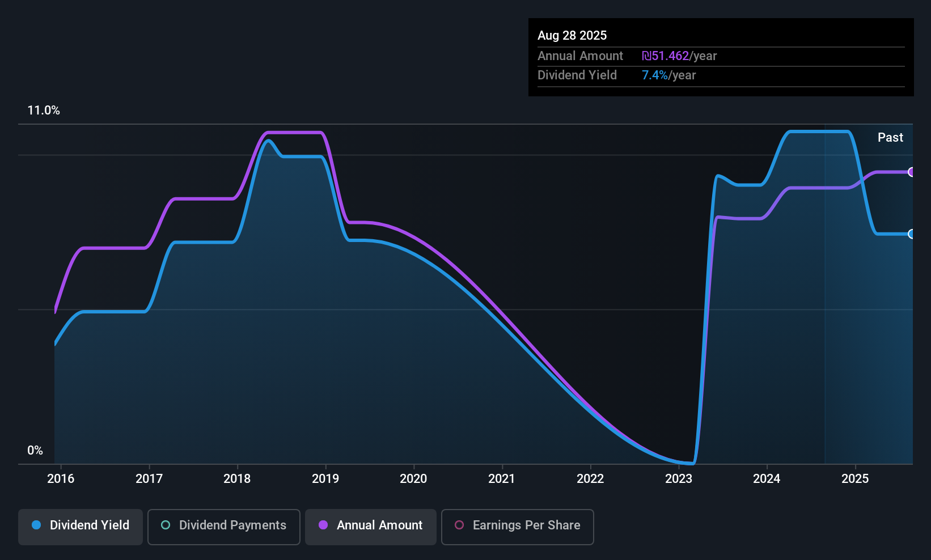Choose 2024 on the x-axis
Viewport: 931px width, 560px height.
pyautogui.click(x=767, y=479)
